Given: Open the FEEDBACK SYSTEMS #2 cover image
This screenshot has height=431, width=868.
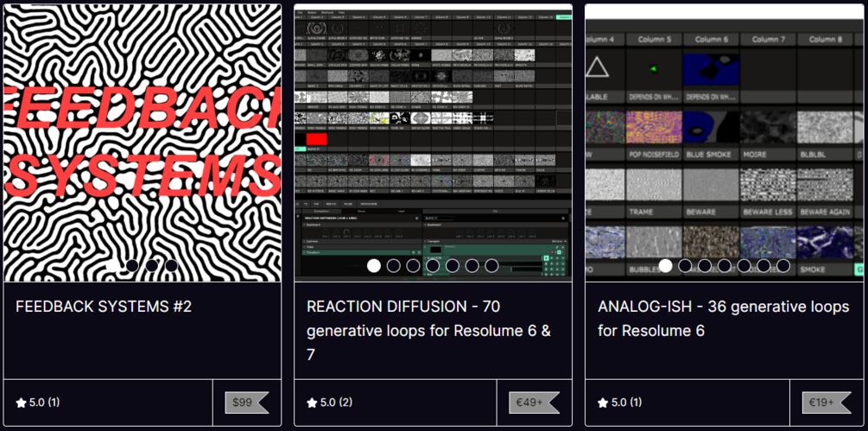Looking at the screenshot, I should tap(143, 143).
